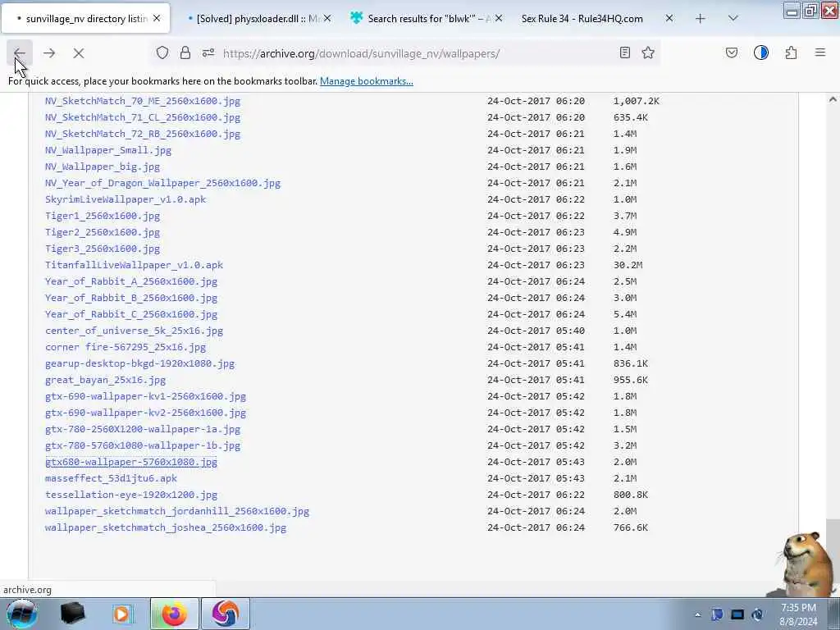The width and height of the screenshot is (840, 630).
Task: Open Year_of_Rabbit_B_2560x1600.jpg
Action: (x=131, y=298)
